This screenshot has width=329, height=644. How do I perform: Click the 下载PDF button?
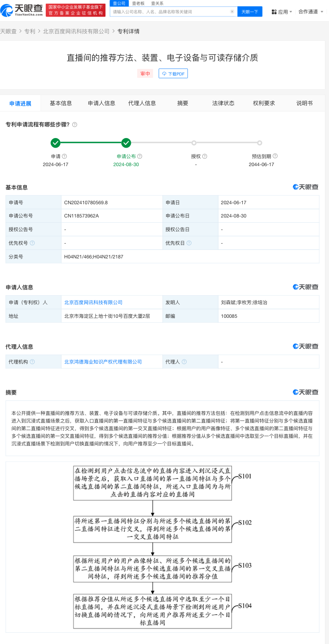[x=173, y=74]
